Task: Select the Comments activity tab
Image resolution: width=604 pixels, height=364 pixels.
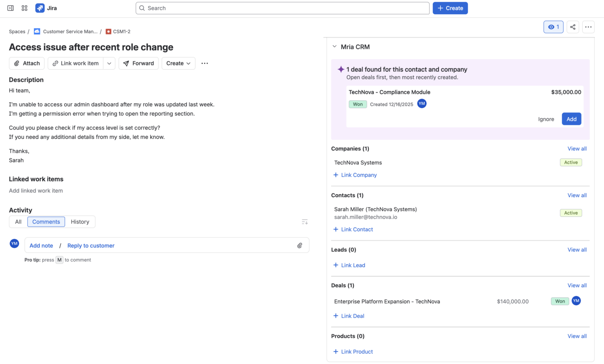Action: click(x=46, y=222)
